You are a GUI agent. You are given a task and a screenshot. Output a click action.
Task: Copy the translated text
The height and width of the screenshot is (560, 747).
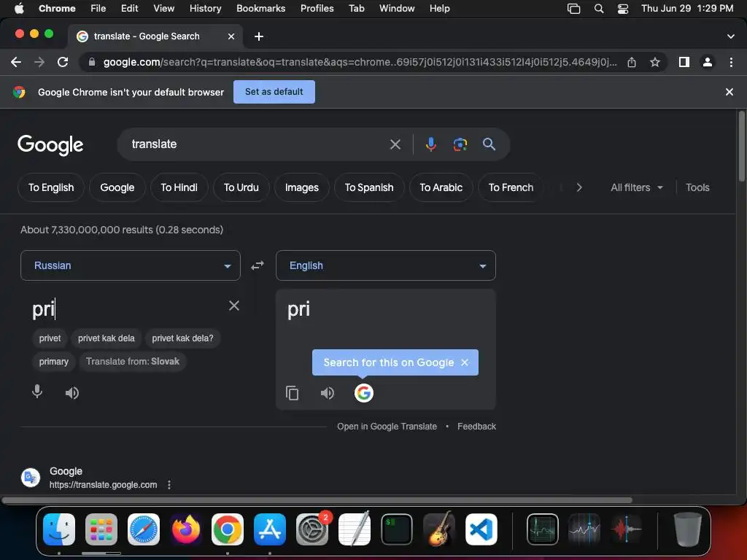(x=292, y=393)
